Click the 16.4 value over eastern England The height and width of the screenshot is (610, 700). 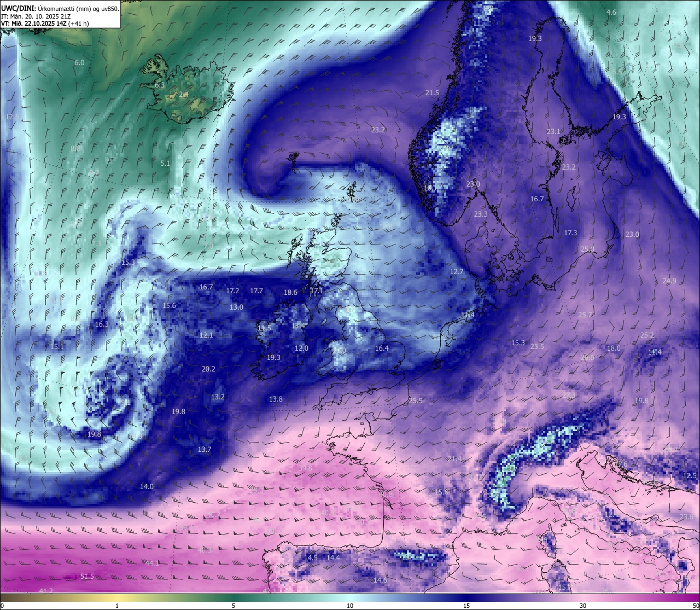pos(382,348)
